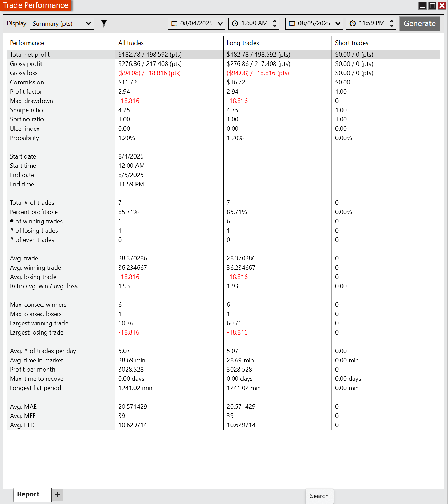Select the Sharpe ratio row label
Screen dimensions: 448x504
pos(26,110)
